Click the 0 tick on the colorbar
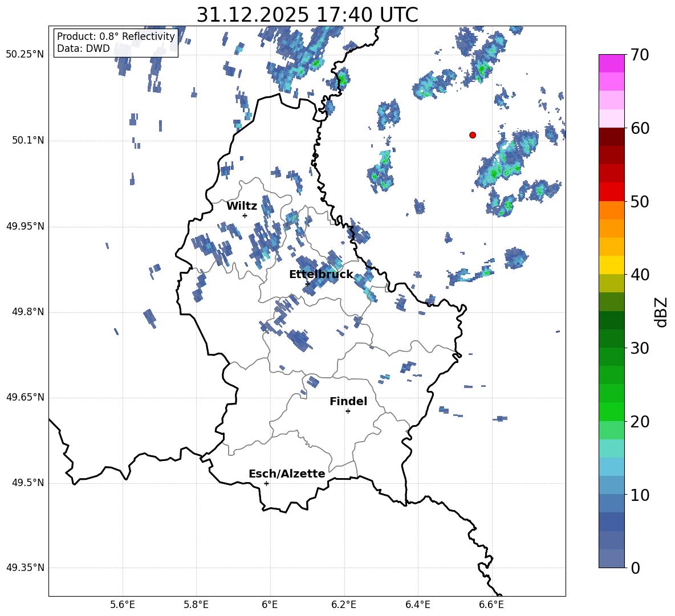This screenshot has width=675, height=616. click(x=635, y=568)
